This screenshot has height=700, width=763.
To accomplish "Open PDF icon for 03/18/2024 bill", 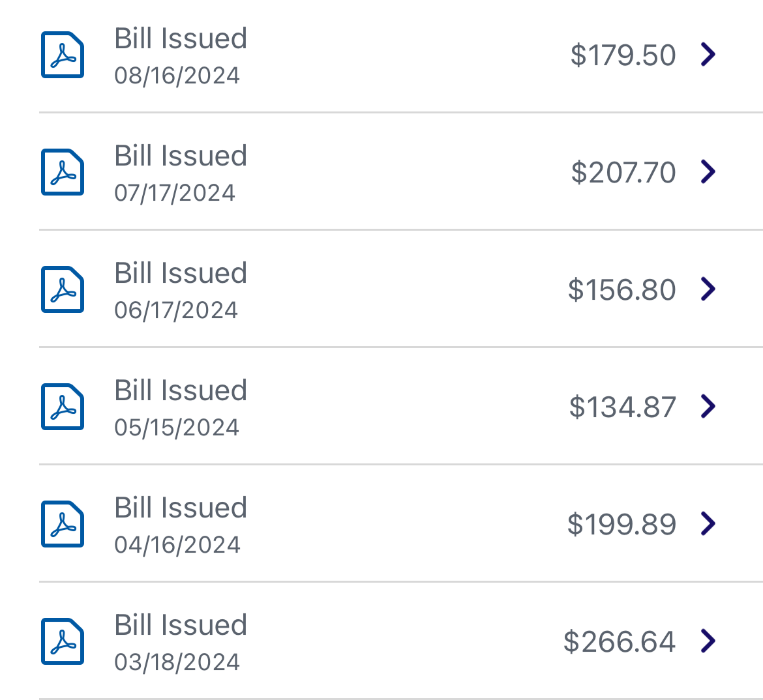I will pyautogui.click(x=63, y=641).
